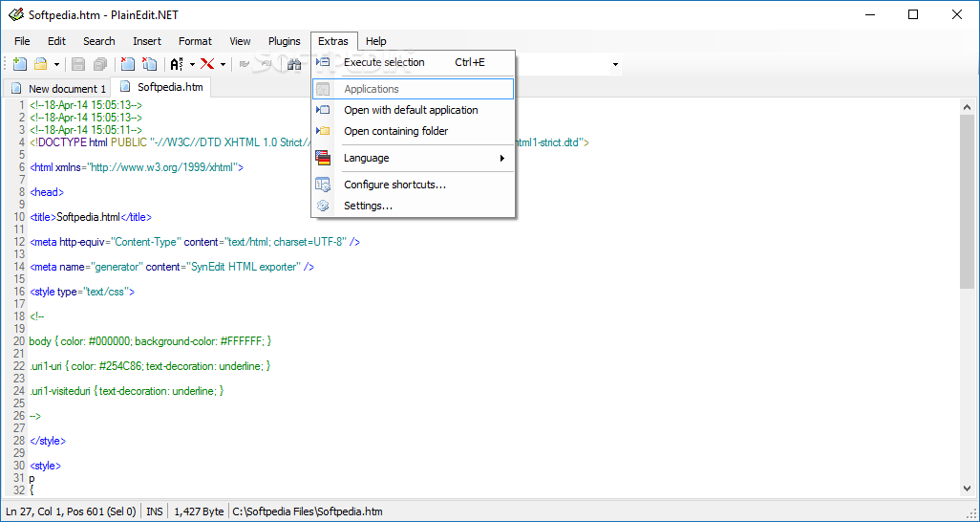
Task: Click the Close all documents toolbar icon
Action: coord(149,64)
